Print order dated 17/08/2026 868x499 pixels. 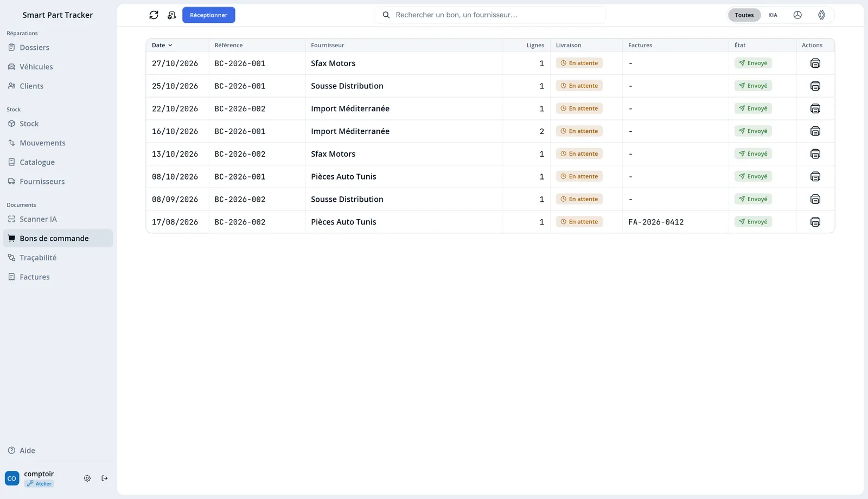[x=815, y=222]
